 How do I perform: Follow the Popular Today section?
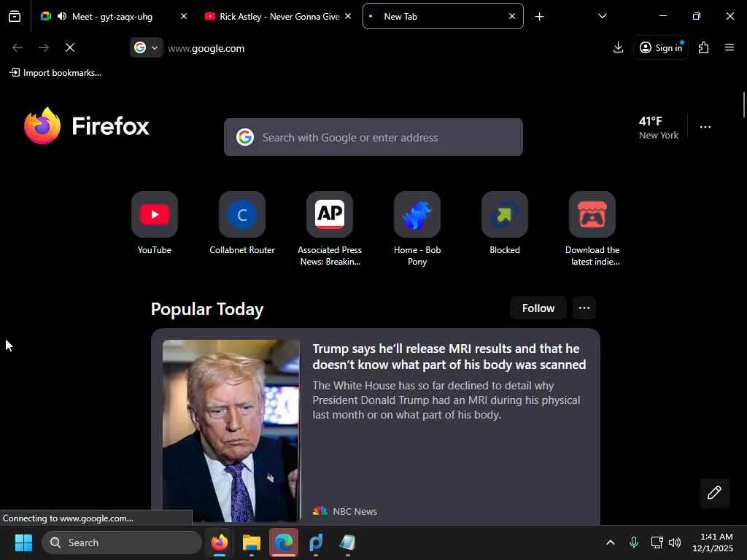[x=538, y=308]
